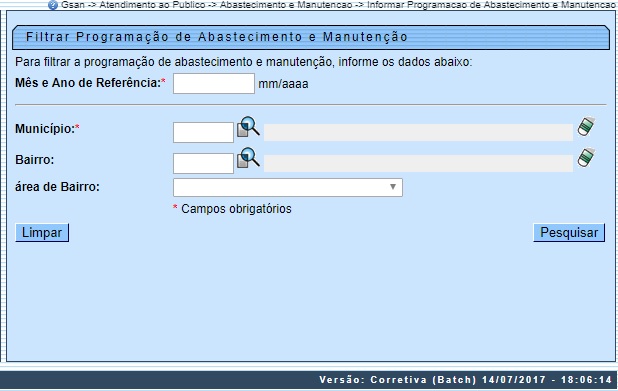Clear Município with its eraser icon

click(586, 127)
